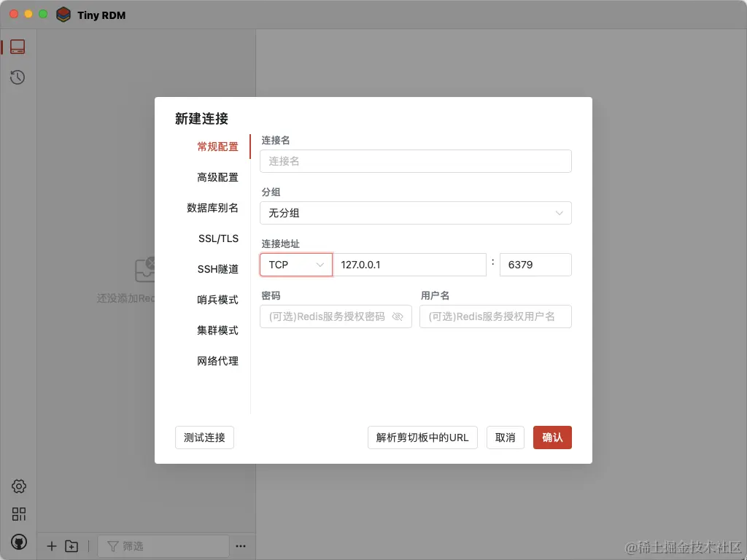Confirm the connection with the 确认 button

pos(552,437)
